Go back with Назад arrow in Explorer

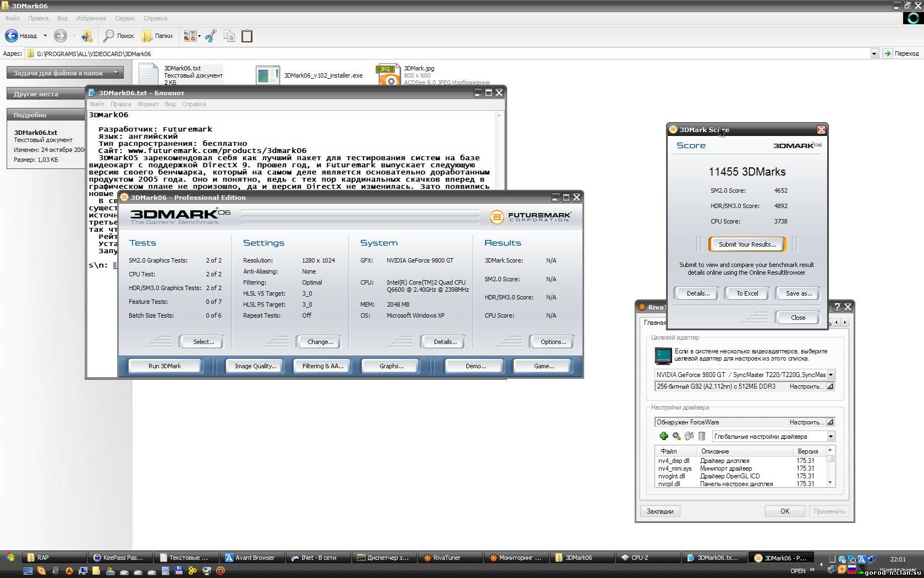pyautogui.click(x=21, y=36)
